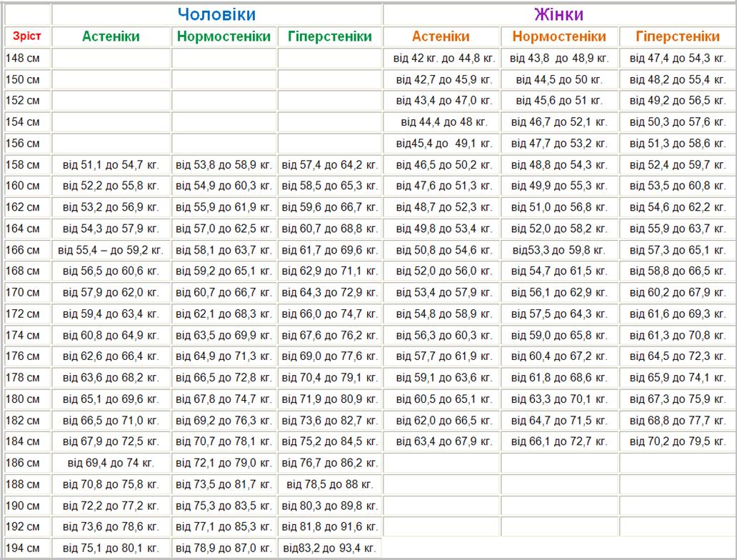This screenshot has height=560, width=737.
Task: Click cell "від 49,2 до 56,5 кг."
Action: 678,101
